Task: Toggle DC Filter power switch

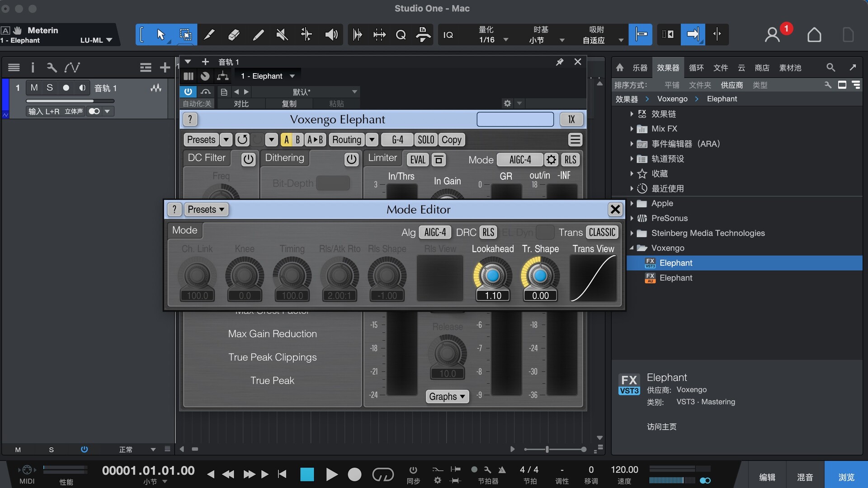Action: point(248,159)
